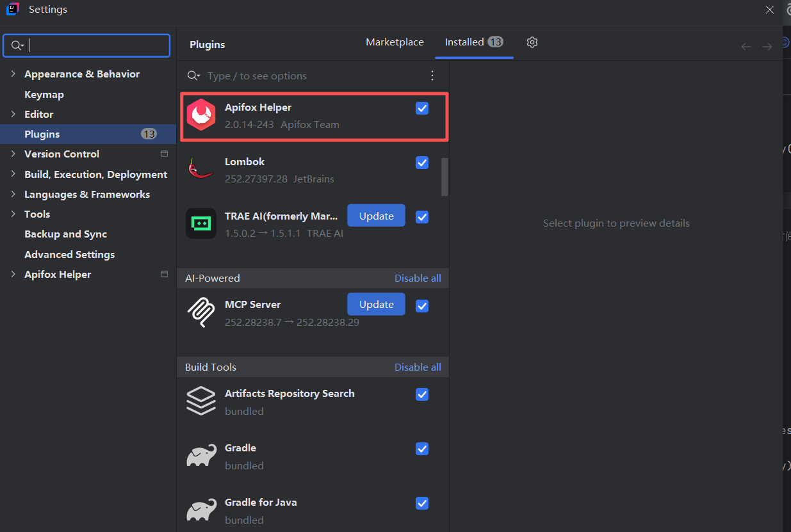This screenshot has width=791, height=532.
Task: Click the Apifox Team vendor text
Action: pos(310,124)
